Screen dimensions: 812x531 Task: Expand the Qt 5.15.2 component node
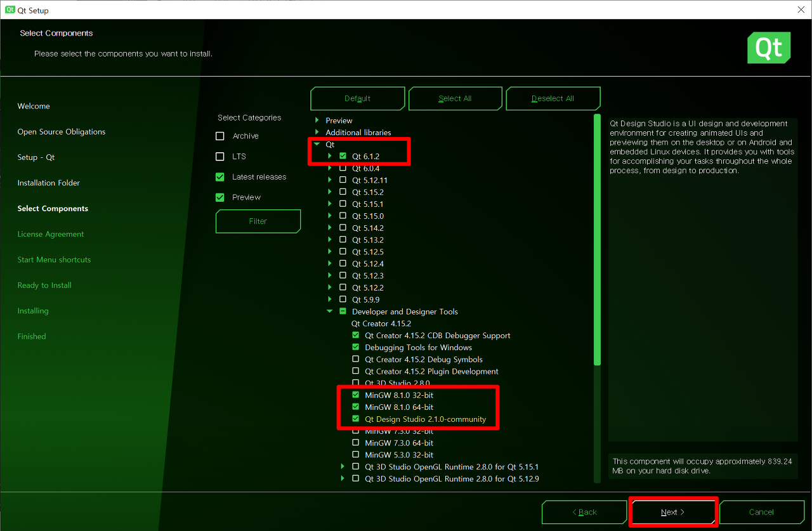point(330,192)
